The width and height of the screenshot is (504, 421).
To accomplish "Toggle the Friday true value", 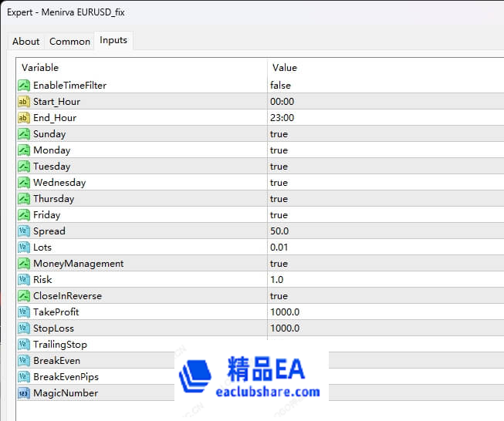I will 279,215.
